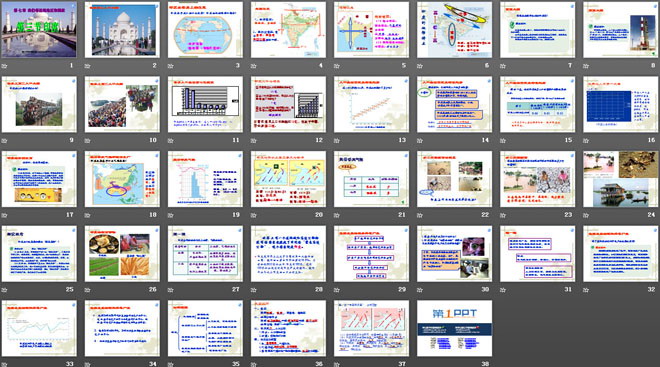The height and width of the screenshot is (367, 660).
Task: Select slide 14 thumbnail with orange boxes
Action: click(x=455, y=104)
